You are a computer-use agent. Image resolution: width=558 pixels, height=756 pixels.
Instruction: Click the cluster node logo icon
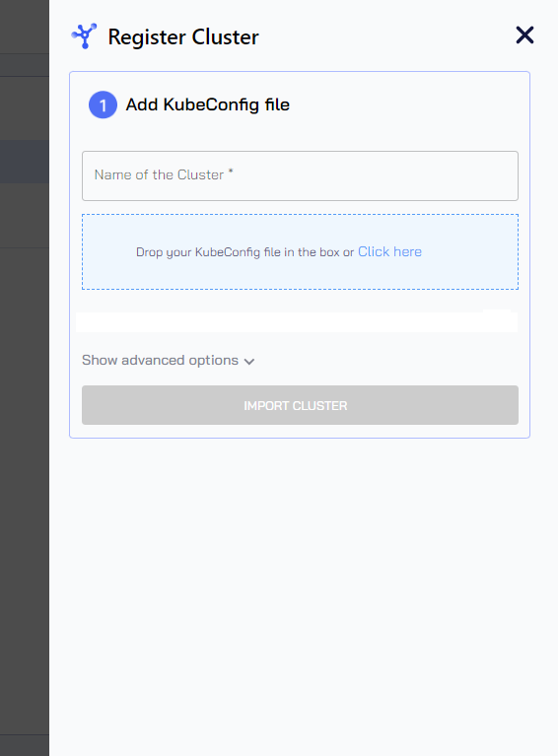[84, 36]
